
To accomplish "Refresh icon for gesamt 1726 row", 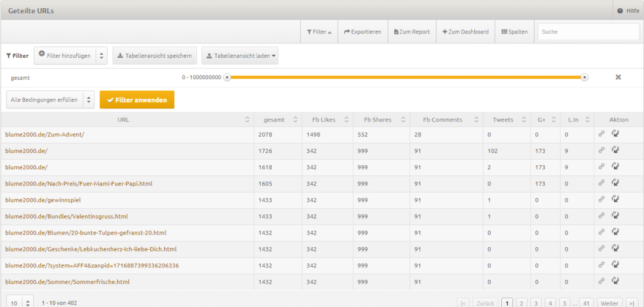I will pyautogui.click(x=615, y=150).
